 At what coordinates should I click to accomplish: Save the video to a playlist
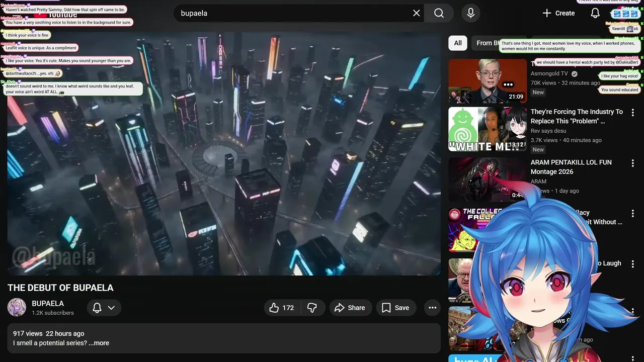[x=395, y=308]
